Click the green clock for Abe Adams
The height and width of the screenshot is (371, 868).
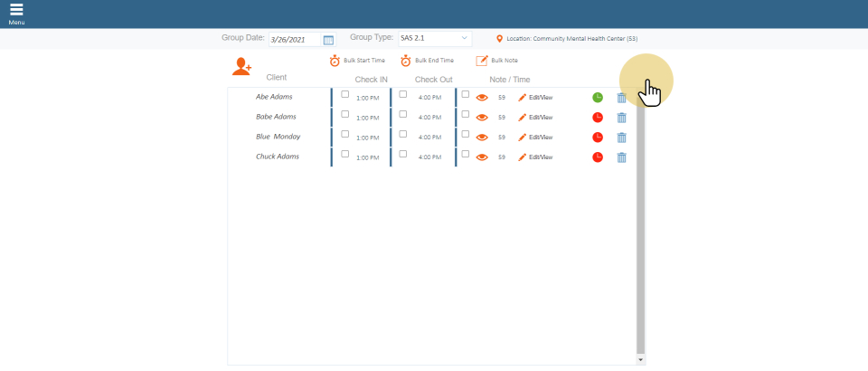pyautogui.click(x=598, y=98)
